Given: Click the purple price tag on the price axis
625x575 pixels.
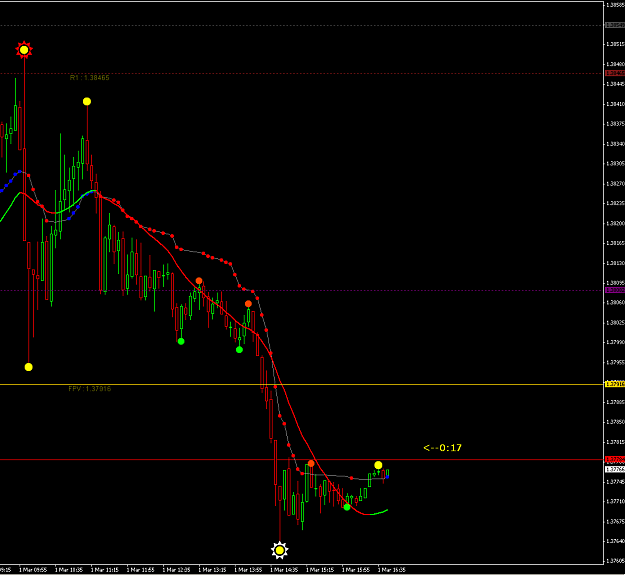Looking at the screenshot, I should [x=615, y=290].
